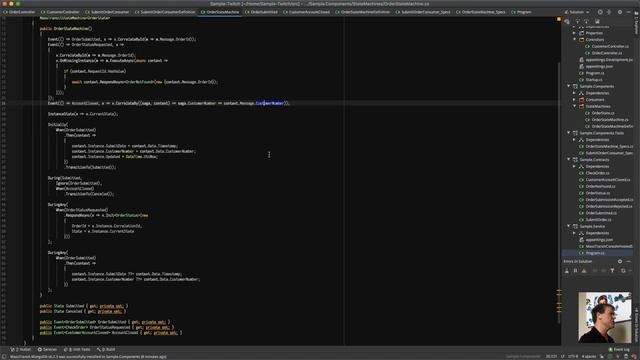Hide the Explorer panel with the minimize icon

pos(629,12)
